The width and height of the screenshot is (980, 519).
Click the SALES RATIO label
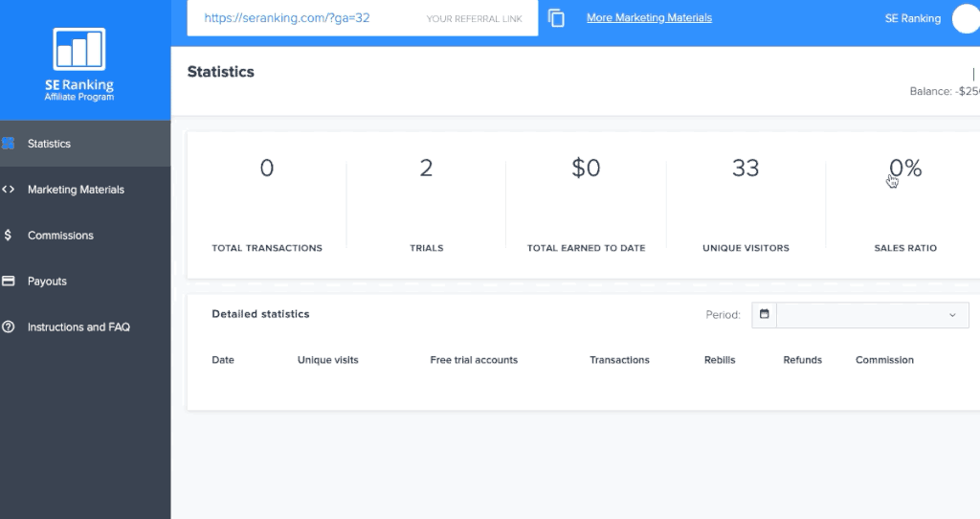point(905,248)
